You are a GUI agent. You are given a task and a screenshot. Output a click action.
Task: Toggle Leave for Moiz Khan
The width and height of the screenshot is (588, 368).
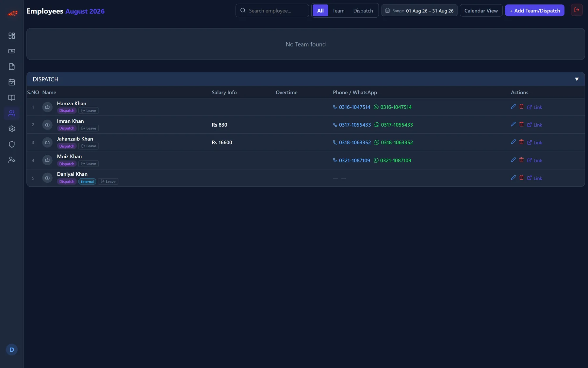coord(89,164)
